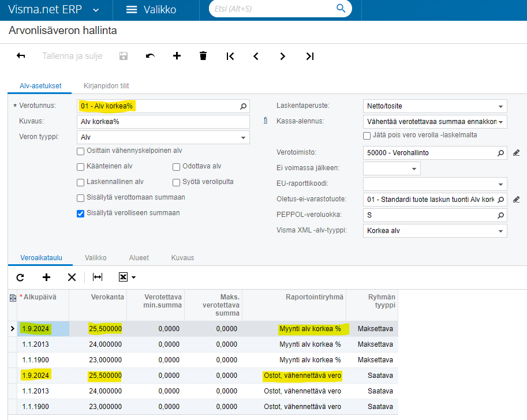
Task: Switch to the Kirjanpidon tilit tab
Action: [x=106, y=86]
